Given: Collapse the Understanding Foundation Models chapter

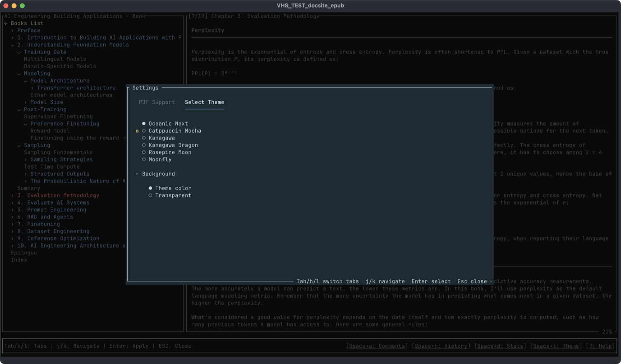Looking at the screenshot, I should 12,45.
